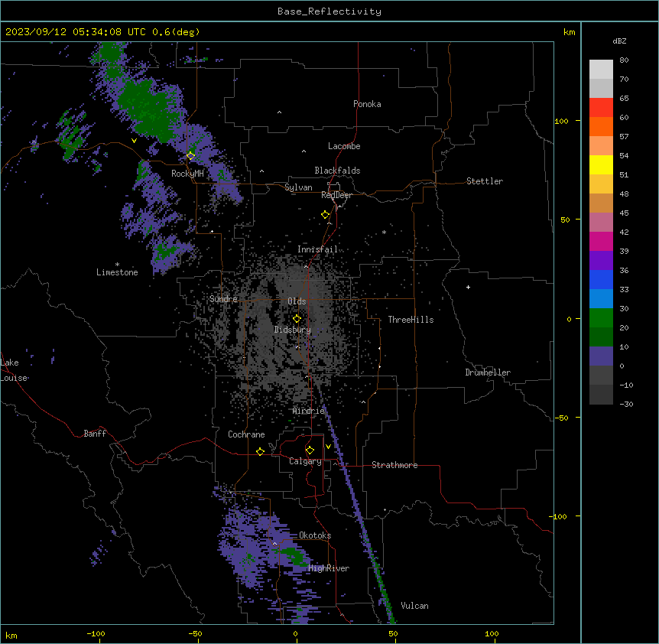The width and height of the screenshot is (659, 644).
Task: Pick the bright yellow swatch in dBZ legend
Action: click(601, 164)
